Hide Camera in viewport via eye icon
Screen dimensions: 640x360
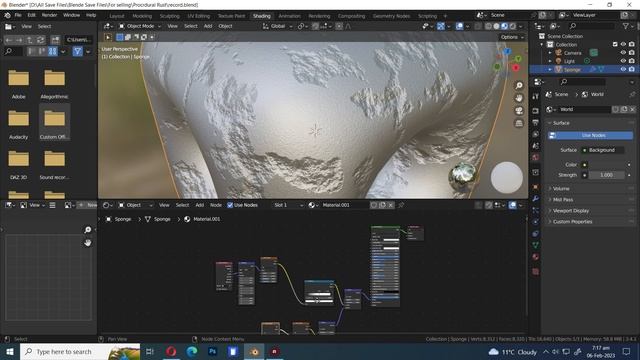pos(623,53)
